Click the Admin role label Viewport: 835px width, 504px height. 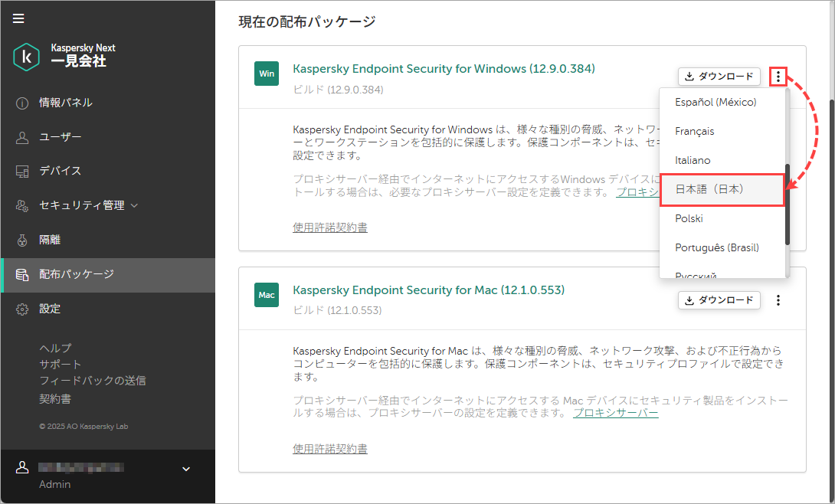(x=55, y=484)
